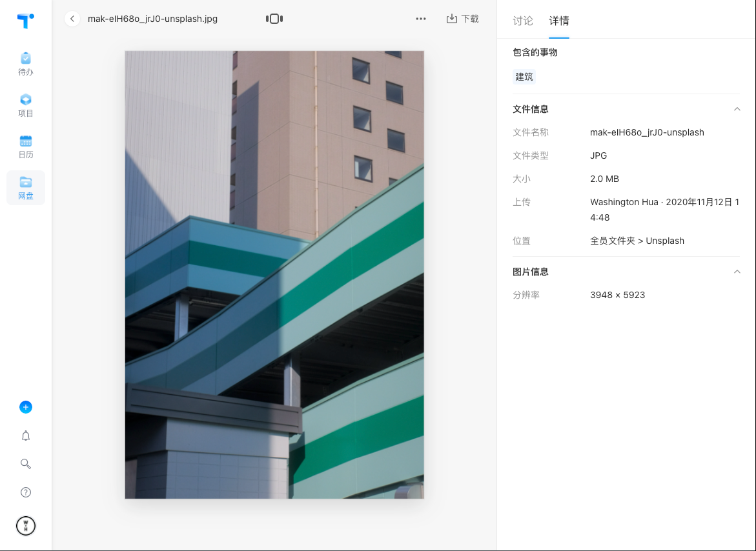This screenshot has width=756, height=551.
Task: Click uploader Washington Hua upload info
Action: tap(664, 210)
